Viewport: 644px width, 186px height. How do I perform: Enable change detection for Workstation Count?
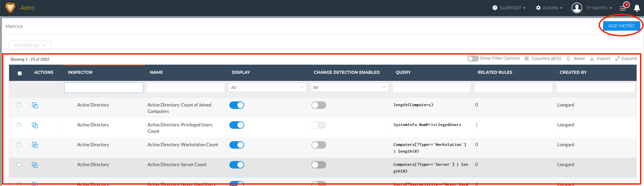(319, 145)
